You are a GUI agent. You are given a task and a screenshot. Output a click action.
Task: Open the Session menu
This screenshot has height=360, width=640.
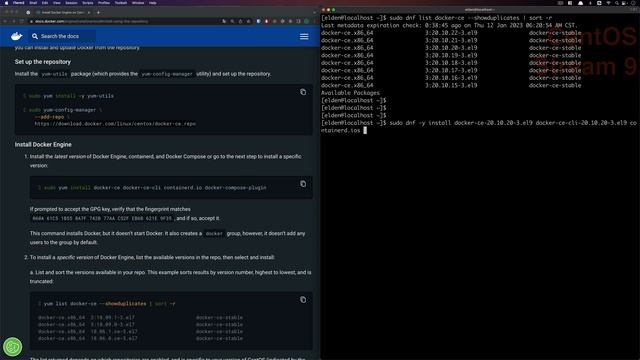(x=71, y=3)
